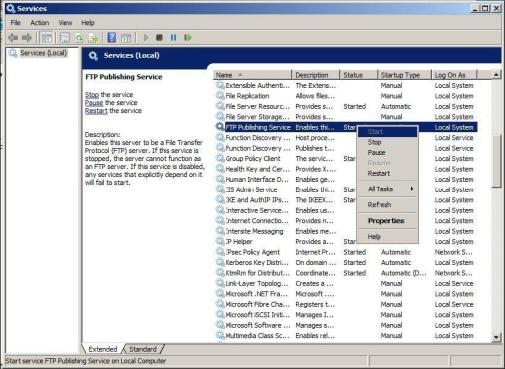Screen dimensions: 505x369
Task: Select the File Server Storage service row
Action: tap(346, 117)
